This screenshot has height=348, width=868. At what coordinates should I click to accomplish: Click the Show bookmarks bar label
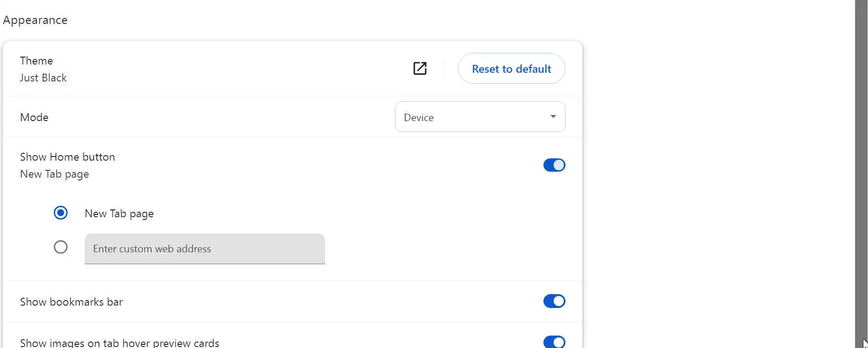(x=71, y=302)
